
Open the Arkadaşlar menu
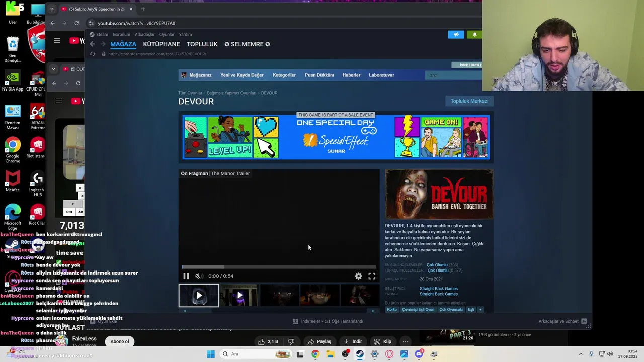[145, 34]
